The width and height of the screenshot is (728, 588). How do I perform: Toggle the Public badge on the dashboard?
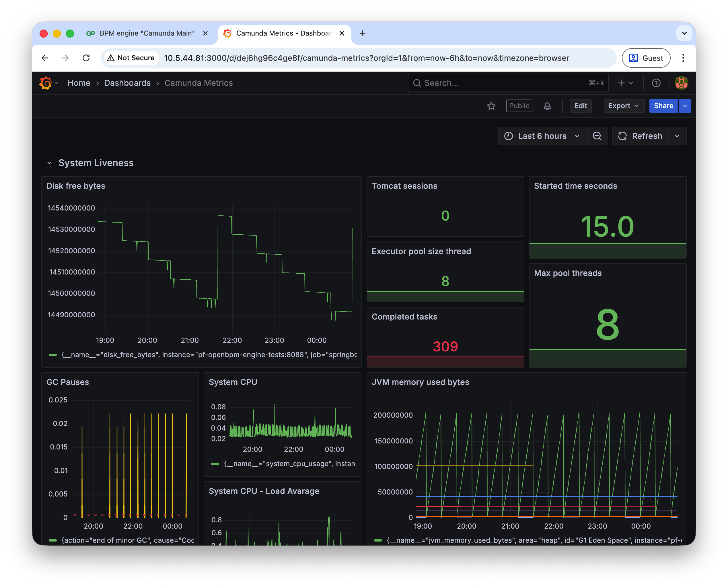point(519,106)
